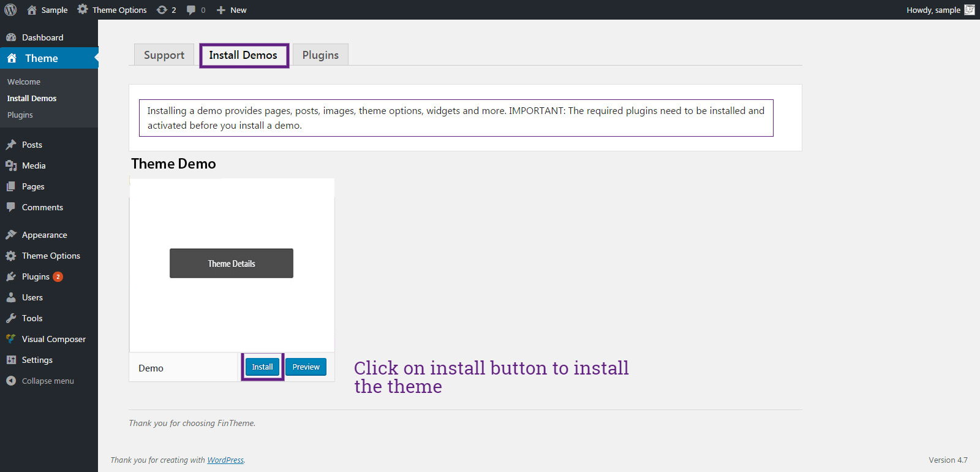
Task: Click the Theme Details demo thumbnail
Action: [232, 264]
